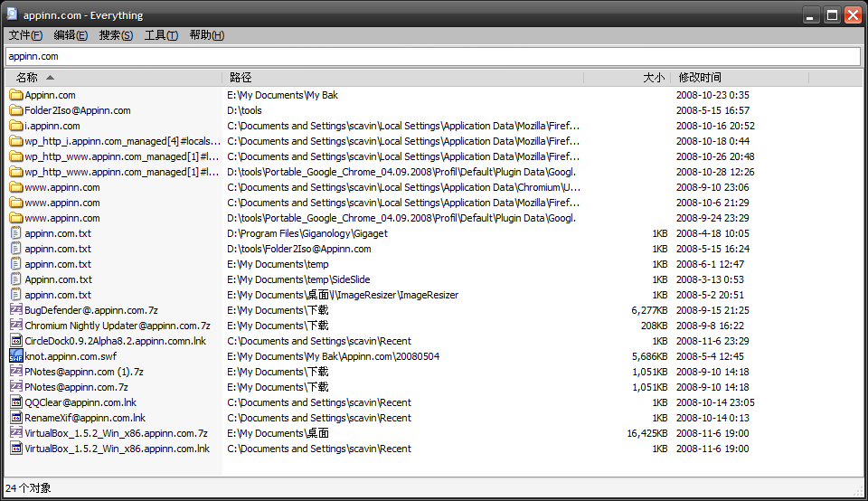Click modified date 2008-10-14 23:05

coord(715,402)
